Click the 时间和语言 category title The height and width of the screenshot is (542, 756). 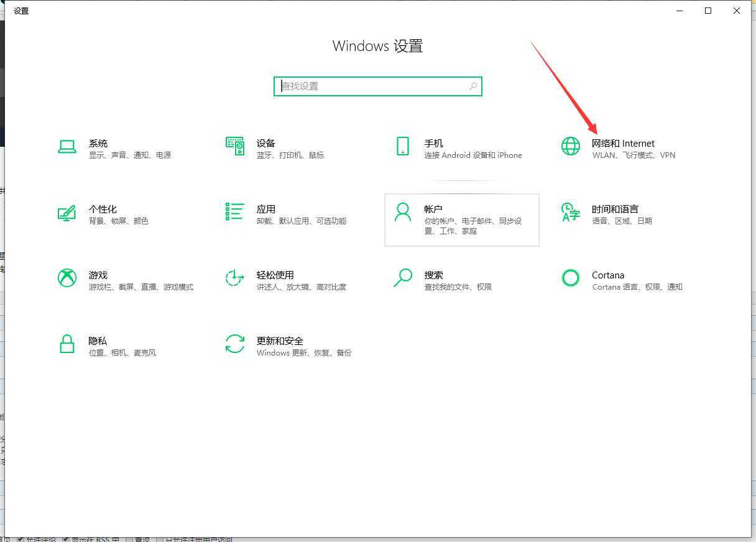[615, 209]
